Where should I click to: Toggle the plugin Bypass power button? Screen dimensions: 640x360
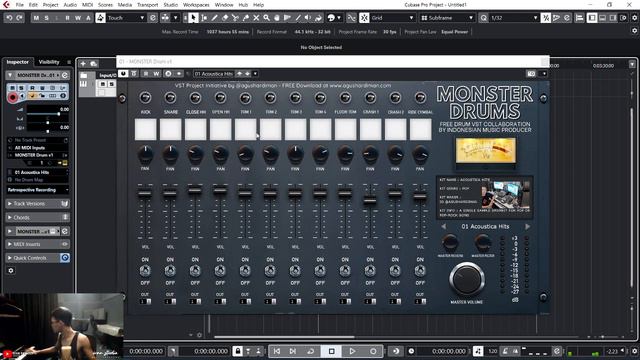123,74
